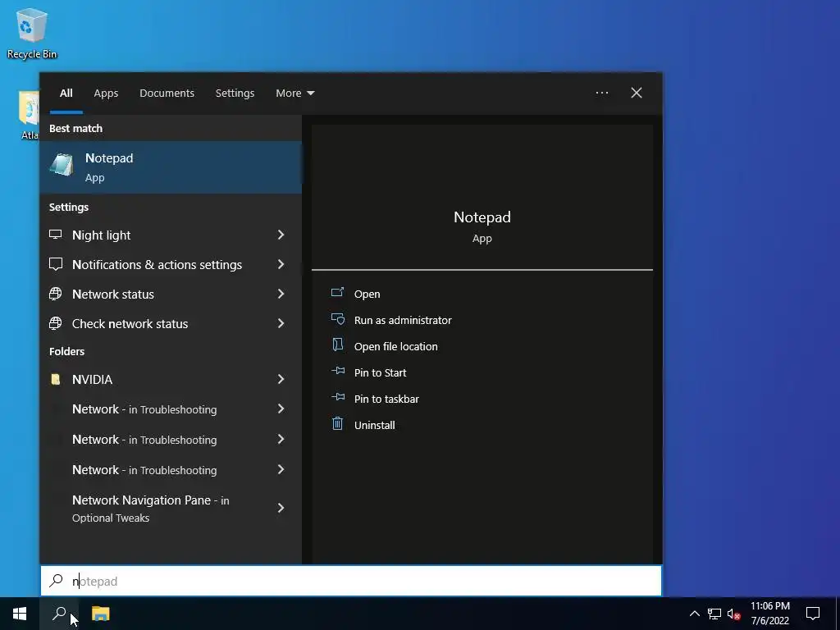
Task: Open the Action Center notifications icon
Action: (813, 614)
